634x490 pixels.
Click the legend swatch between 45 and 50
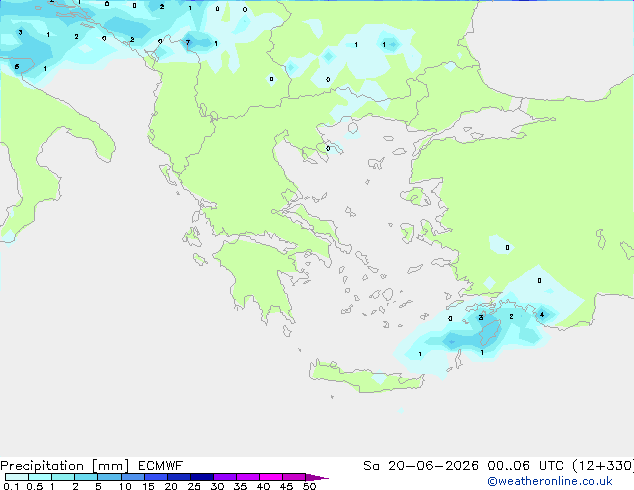tap(294, 477)
